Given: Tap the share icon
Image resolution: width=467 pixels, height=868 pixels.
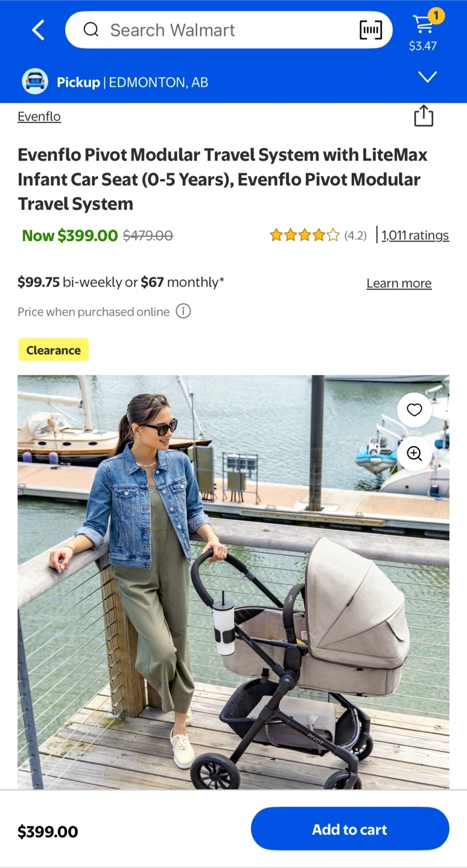Looking at the screenshot, I should (x=424, y=116).
